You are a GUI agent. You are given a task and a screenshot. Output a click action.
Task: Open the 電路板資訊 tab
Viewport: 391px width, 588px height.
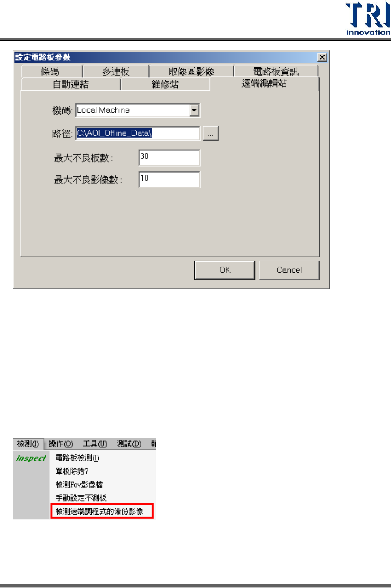tap(276, 71)
